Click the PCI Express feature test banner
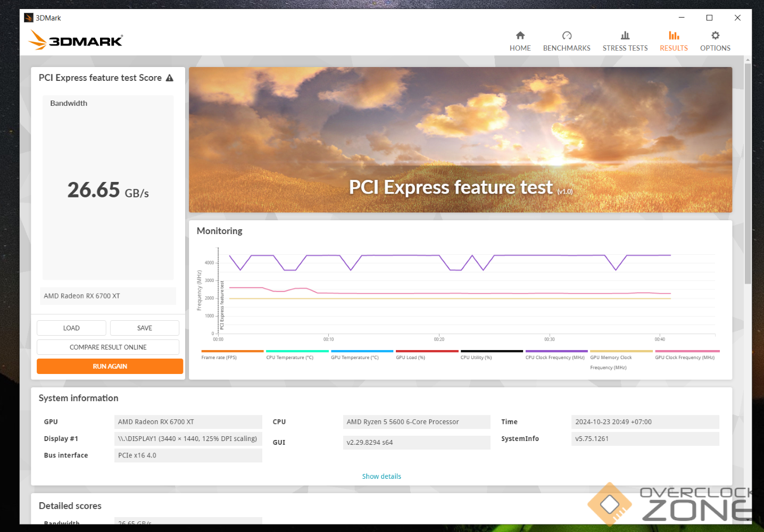Screen dimensions: 764x532 pyautogui.click(x=460, y=140)
